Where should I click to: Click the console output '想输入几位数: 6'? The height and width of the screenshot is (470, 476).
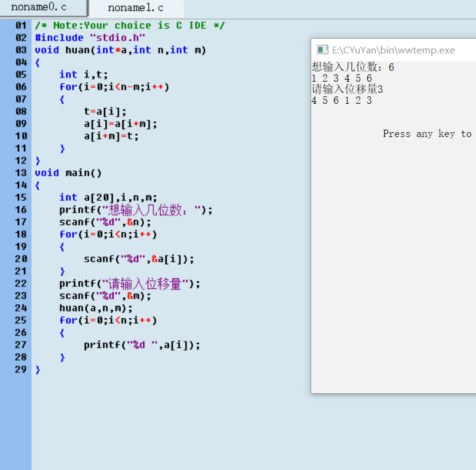[x=353, y=67]
